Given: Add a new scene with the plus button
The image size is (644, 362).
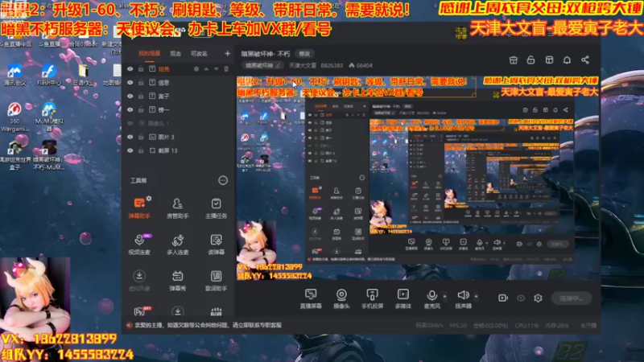Looking at the screenshot, I should [227, 53].
